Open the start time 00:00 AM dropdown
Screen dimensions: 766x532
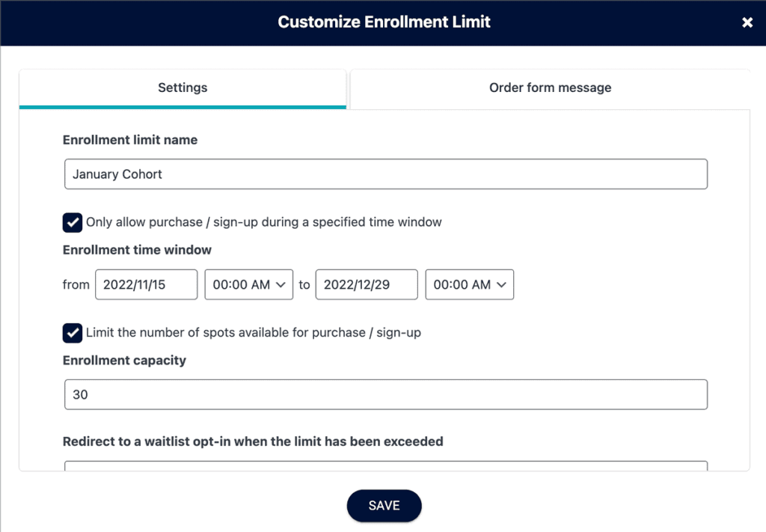[248, 284]
